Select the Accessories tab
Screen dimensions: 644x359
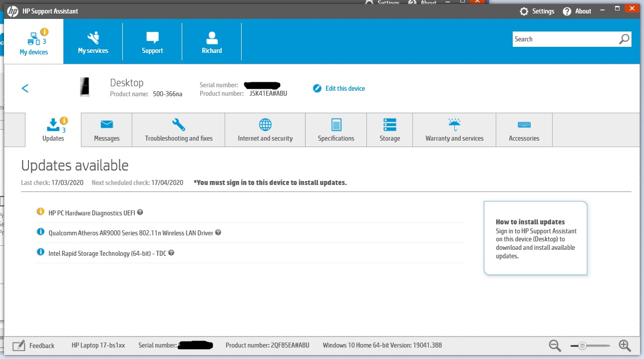tap(524, 130)
